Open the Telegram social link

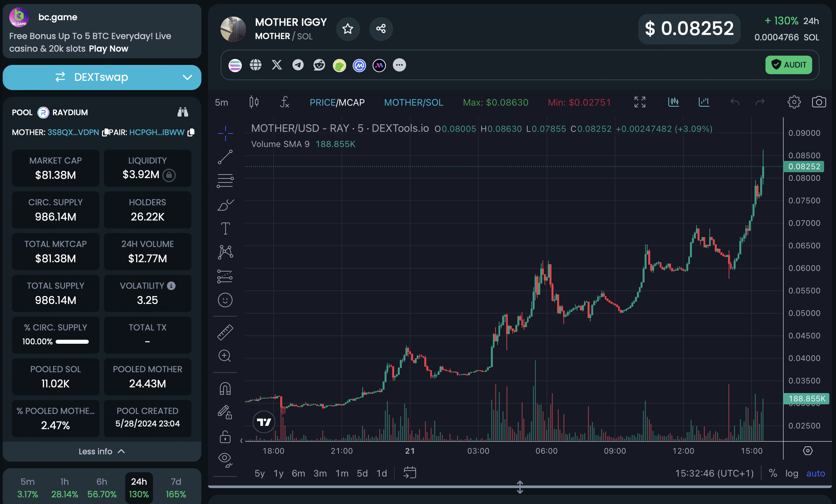[x=298, y=65]
